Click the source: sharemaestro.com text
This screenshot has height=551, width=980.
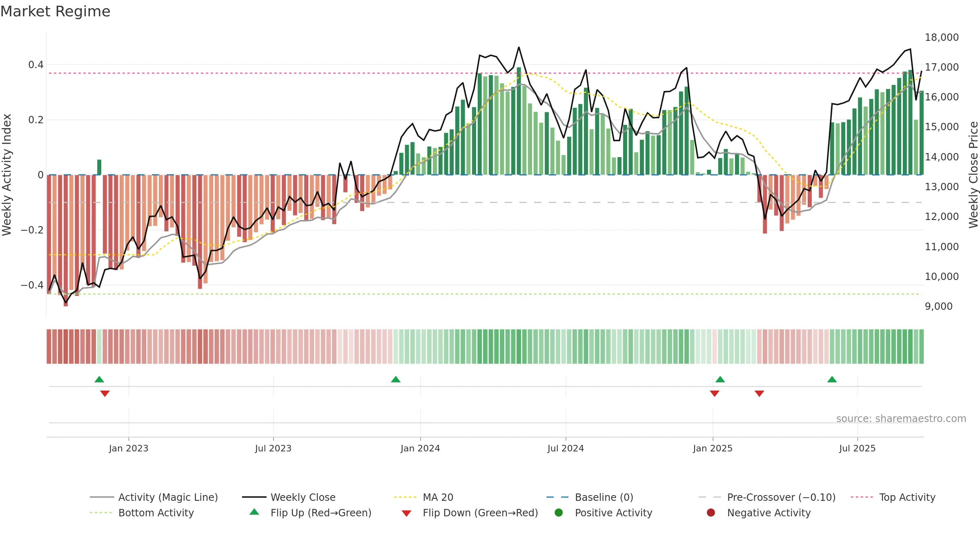pyautogui.click(x=901, y=419)
